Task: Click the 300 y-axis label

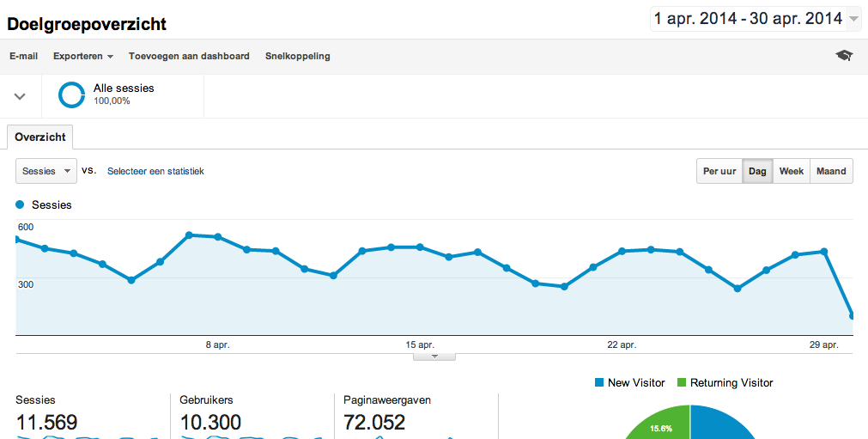Action: [x=26, y=284]
